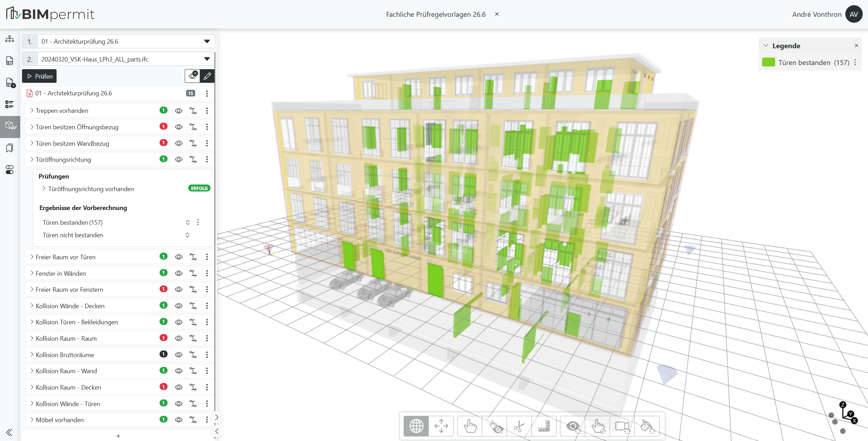868x441 pixels.
Task: Click the Prüfen run button
Action: tap(39, 76)
